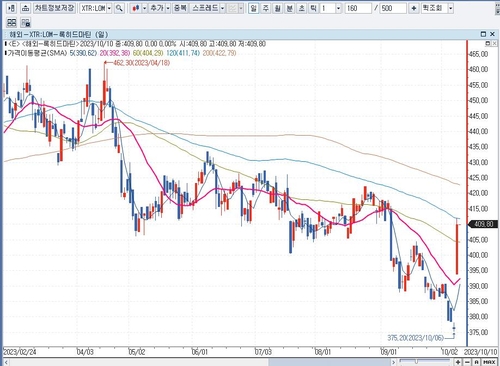Viewport: 500px width, 366px height.
Task: Select the 틱 (tick) period toggle
Action: point(313,8)
